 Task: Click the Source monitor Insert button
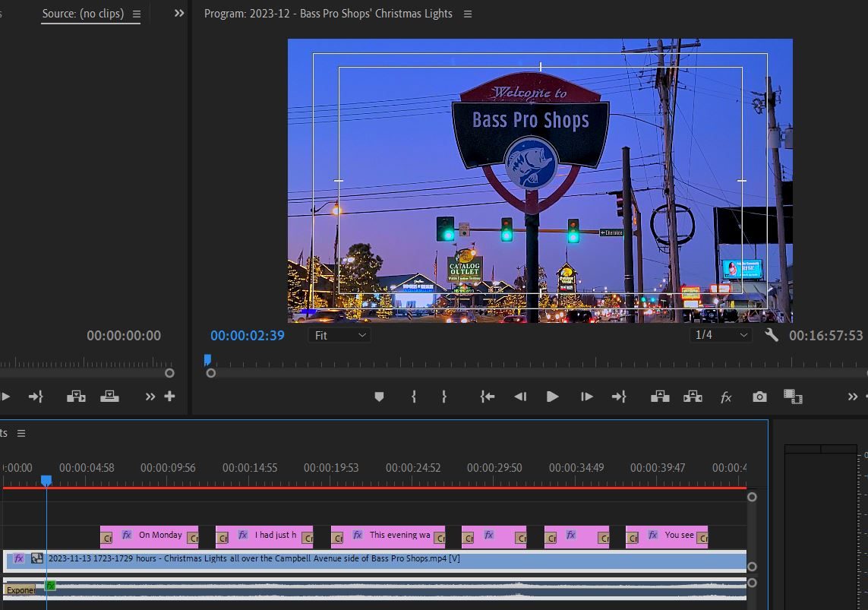tap(76, 397)
